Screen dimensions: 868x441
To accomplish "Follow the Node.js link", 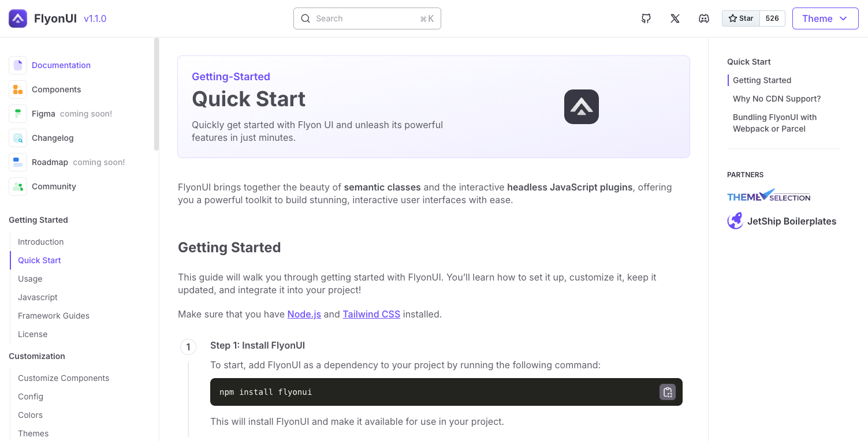I will coord(304,315).
